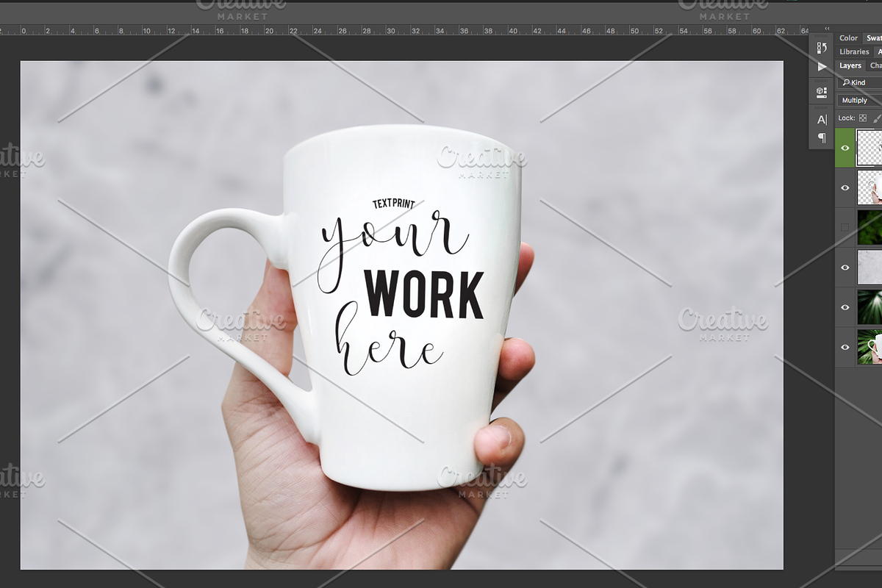Open the Brush Settings panel icon
The height and width of the screenshot is (588, 882).
pos(820,46)
